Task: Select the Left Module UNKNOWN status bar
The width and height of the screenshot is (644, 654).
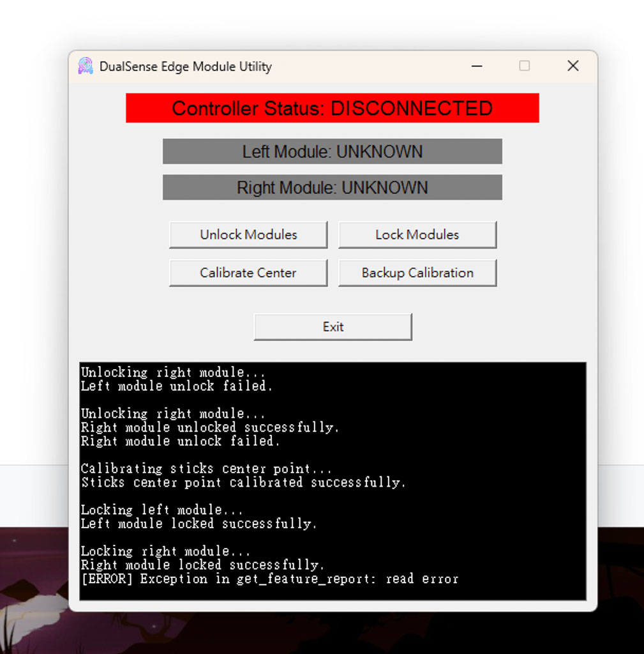Action: coord(332,151)
